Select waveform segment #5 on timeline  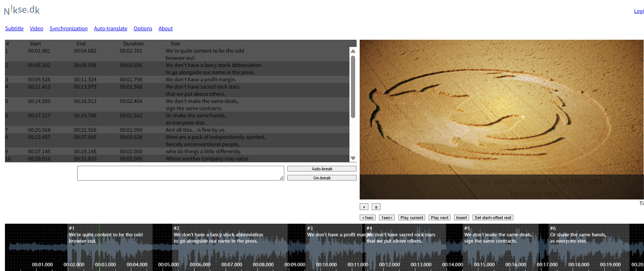coord(504,250)
